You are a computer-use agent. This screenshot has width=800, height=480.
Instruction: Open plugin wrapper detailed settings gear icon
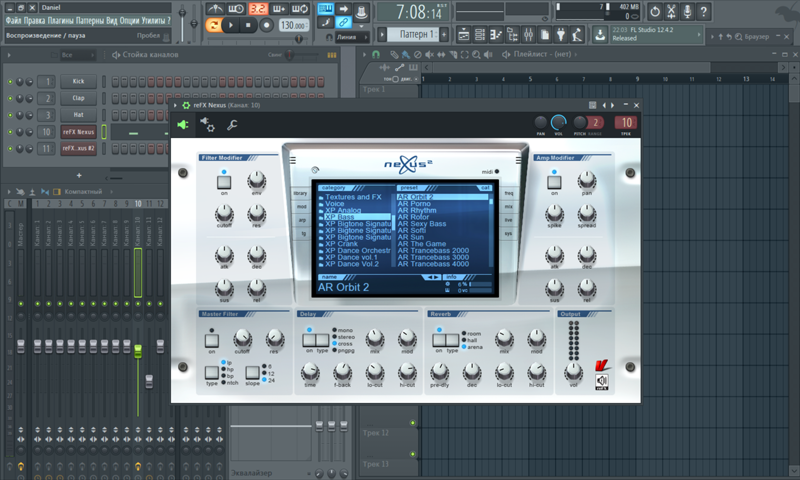pyautogui.click(x=207, y=124)
